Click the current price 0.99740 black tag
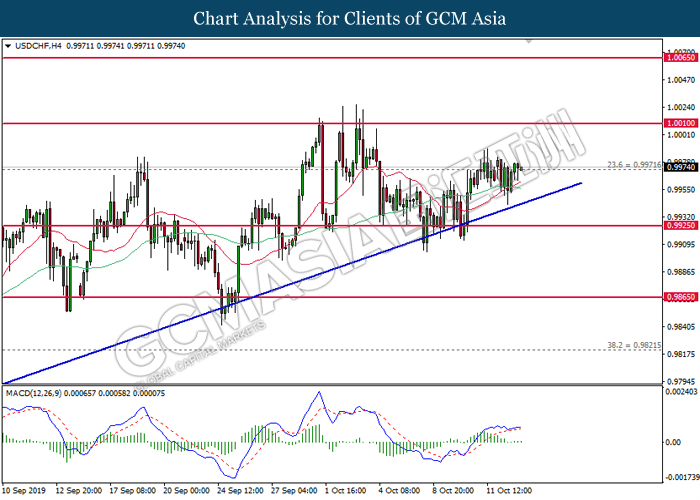This screenshot has height=500, width=700. (x=680, y=168)
